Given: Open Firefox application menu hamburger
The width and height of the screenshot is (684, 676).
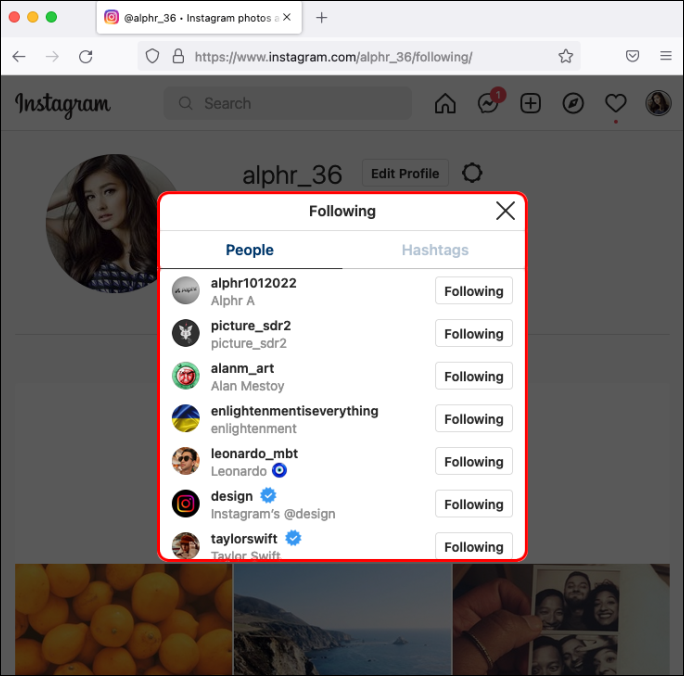Looking at the screenshot, I should tap(665, 57).
